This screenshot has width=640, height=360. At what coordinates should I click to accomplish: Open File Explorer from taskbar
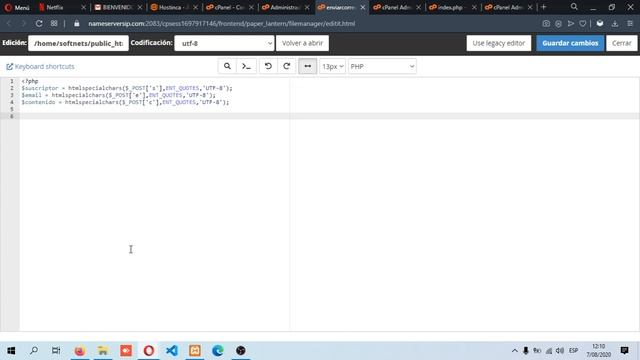tap(103, 351)
